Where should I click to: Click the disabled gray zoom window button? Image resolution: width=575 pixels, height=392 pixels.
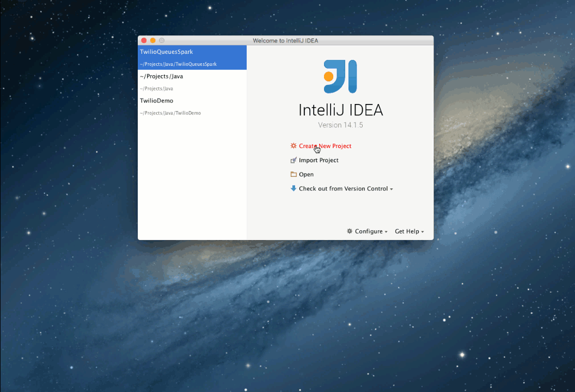click(162, 40)
